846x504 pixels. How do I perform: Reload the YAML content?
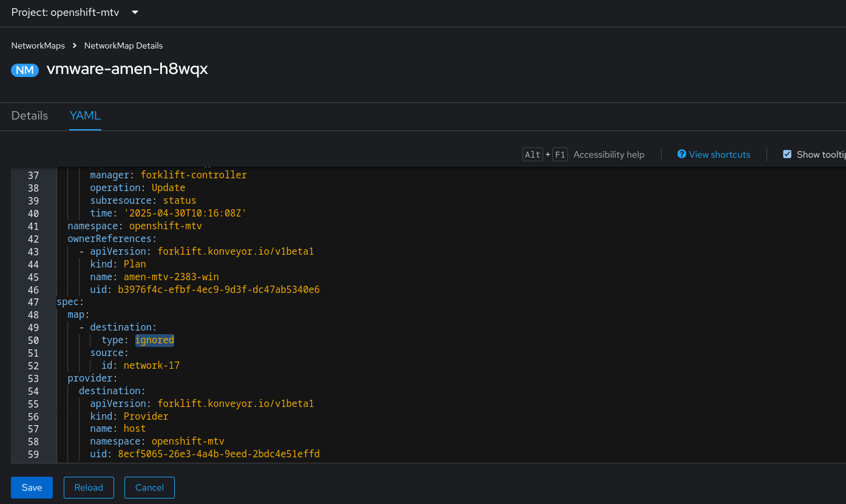[x=89, y=488]
